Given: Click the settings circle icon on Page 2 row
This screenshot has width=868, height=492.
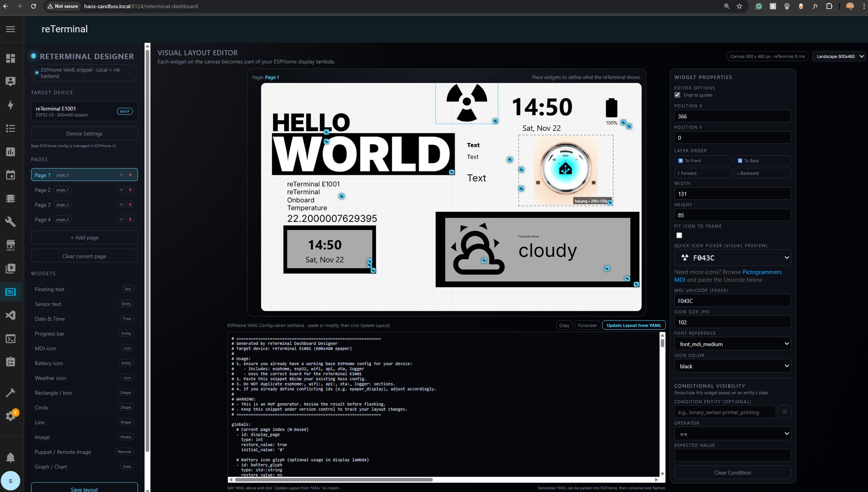Looking at the screenshot, I should pos(122,190).
